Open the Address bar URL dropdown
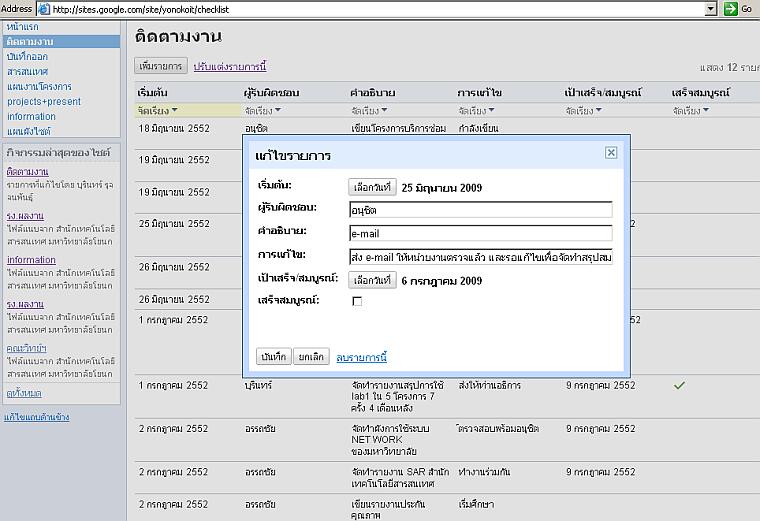This screenshot has height=521, width=760. coord(711,9)
